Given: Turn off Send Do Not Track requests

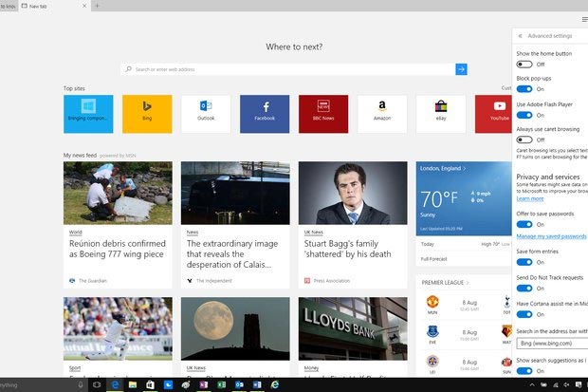Looking at the screenshot, I should (x=524, y=288).
